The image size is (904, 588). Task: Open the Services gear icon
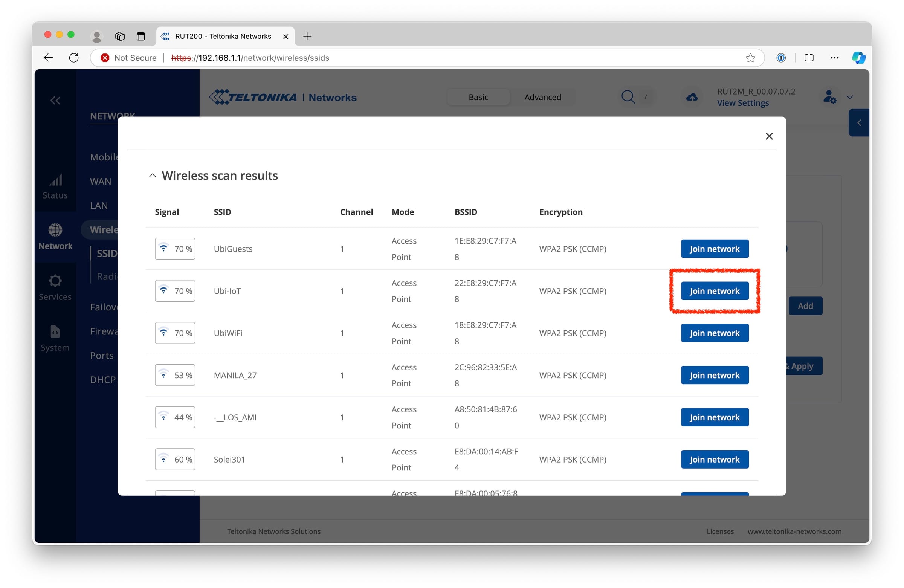click(55, 287)
